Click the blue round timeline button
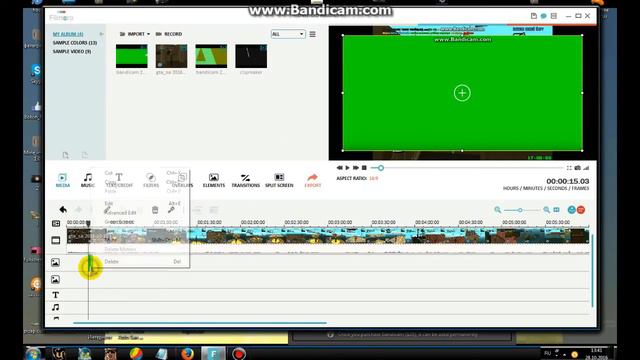The image size is (640, 360). 571,210
